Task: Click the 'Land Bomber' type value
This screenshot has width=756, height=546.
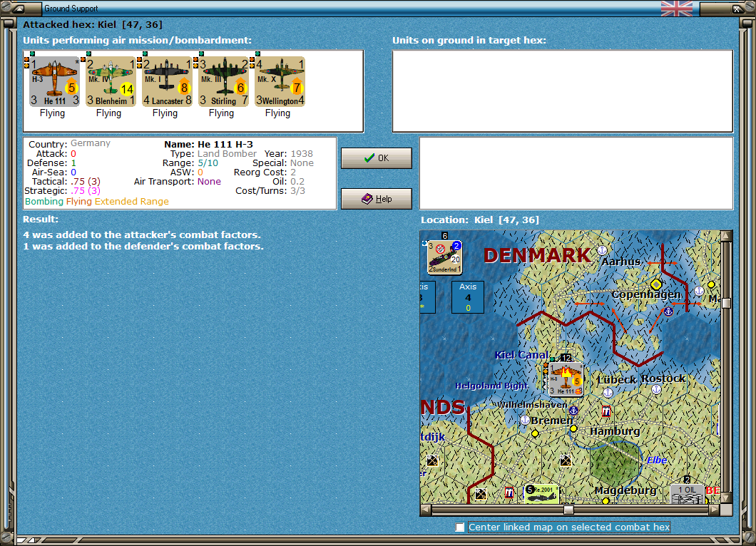Action: point(227,154)
